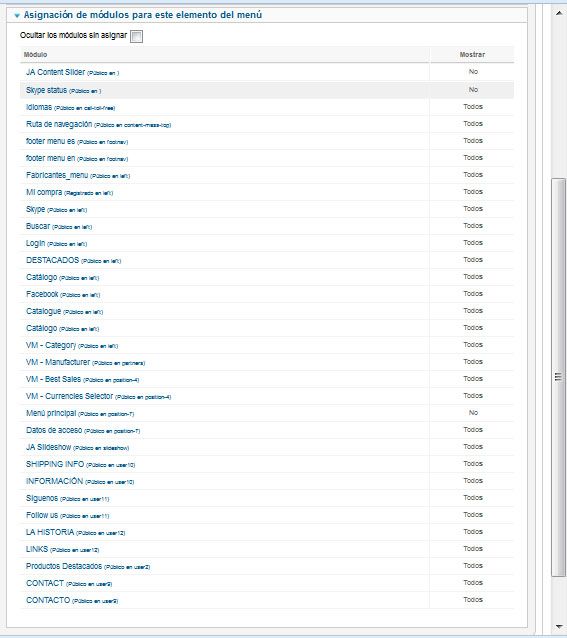Viewport: 567px width, 638px height.
Task: Open the Menú principal module
Action: [51, 413]
